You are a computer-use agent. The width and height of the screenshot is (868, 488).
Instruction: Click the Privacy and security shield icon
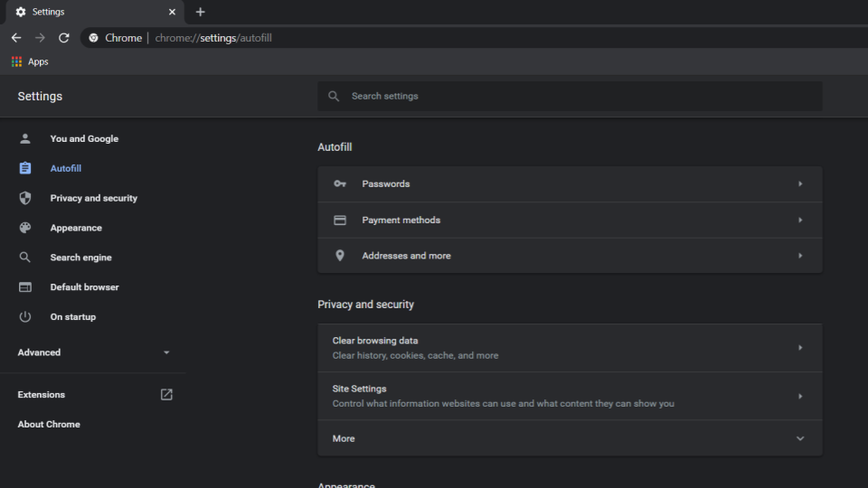click(x=25, y=199)
